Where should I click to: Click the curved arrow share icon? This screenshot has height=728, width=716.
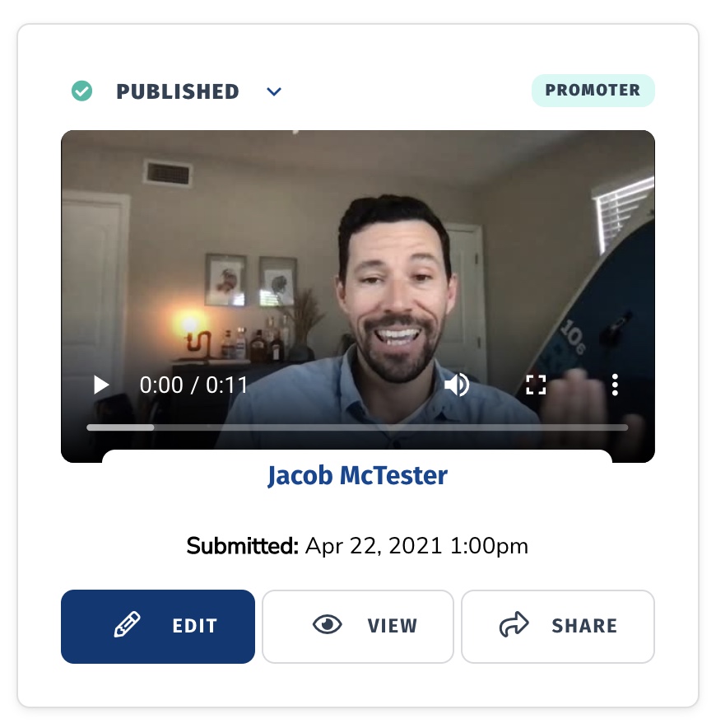click(514, 624)
